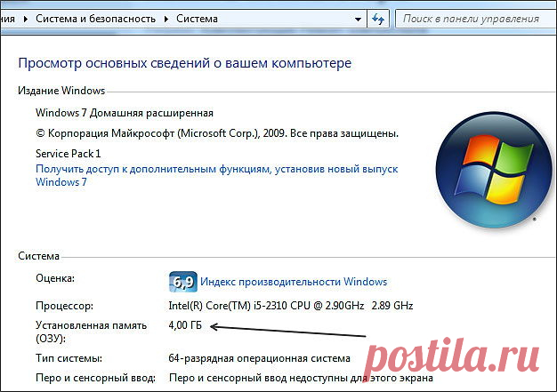The width and height of the screenshot is (557, 392).
Task: Open the 'Система и безопасность' breadcrumb
Action: (x=95, y=19)
